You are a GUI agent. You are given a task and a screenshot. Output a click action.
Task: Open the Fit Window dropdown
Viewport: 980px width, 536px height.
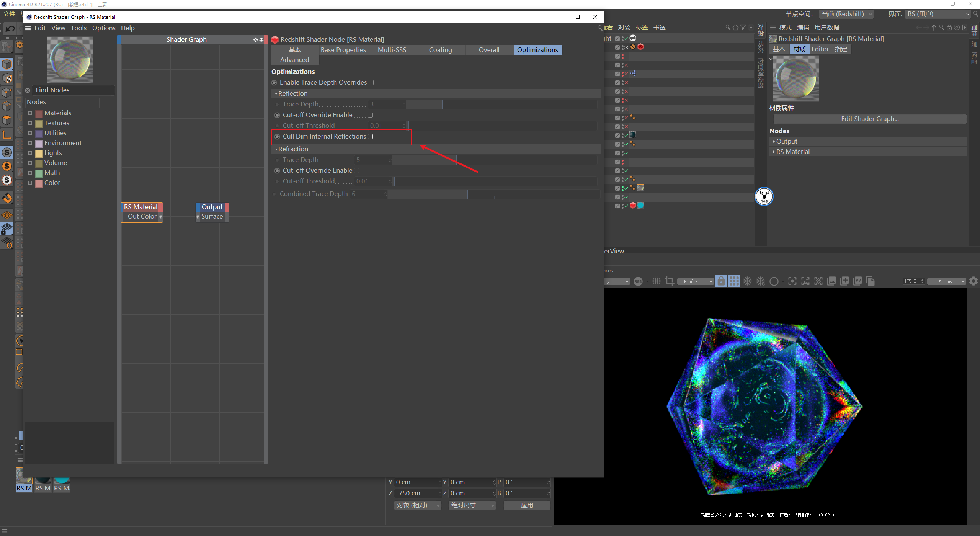[946, 281]
